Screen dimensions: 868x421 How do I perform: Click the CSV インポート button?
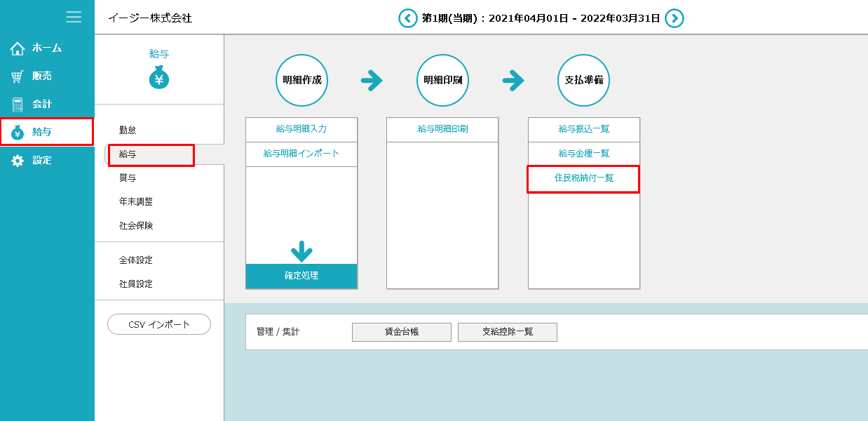[x=159, y=324]
